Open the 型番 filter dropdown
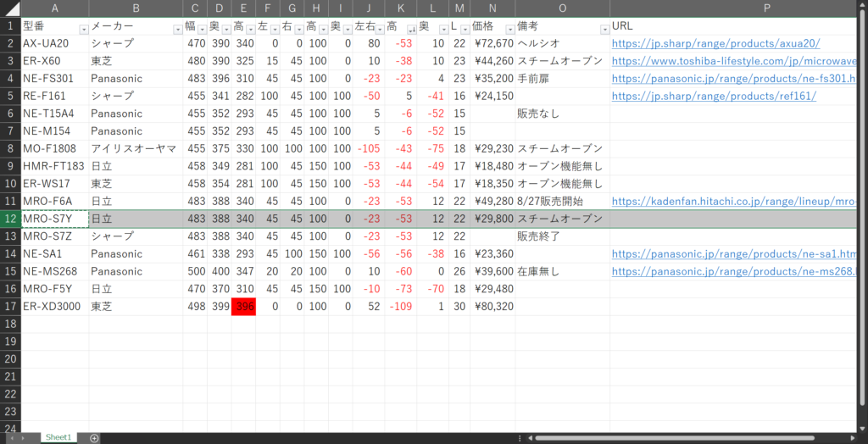Screen dimensions: 868x444 84,30
